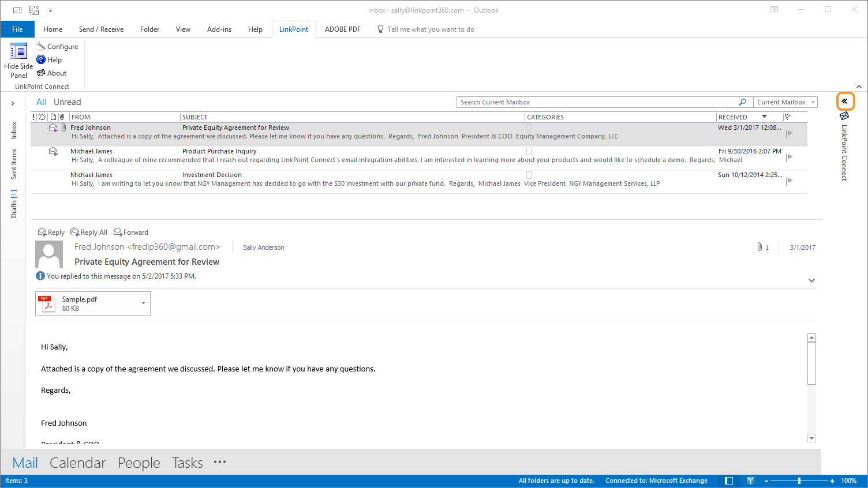Toggle category box for Investment Decision email
Viewport: 868px width, 488px height.
(x=529, y=175)
